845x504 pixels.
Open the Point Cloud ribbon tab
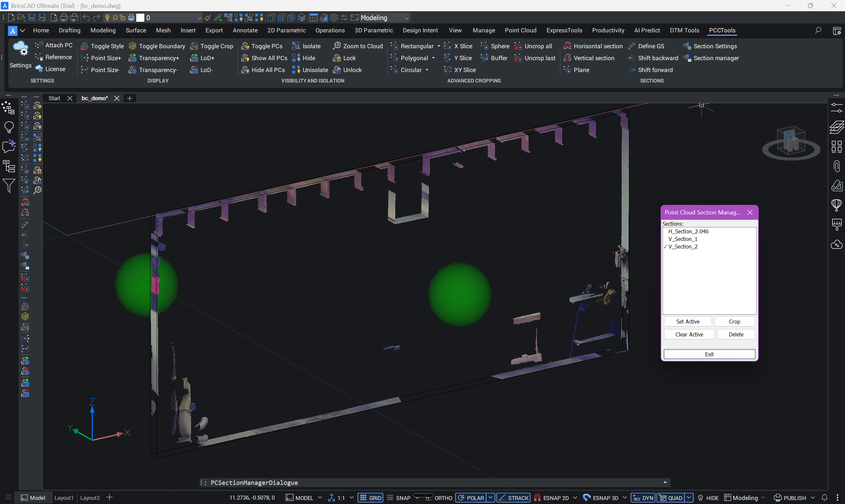coord(520,30)
